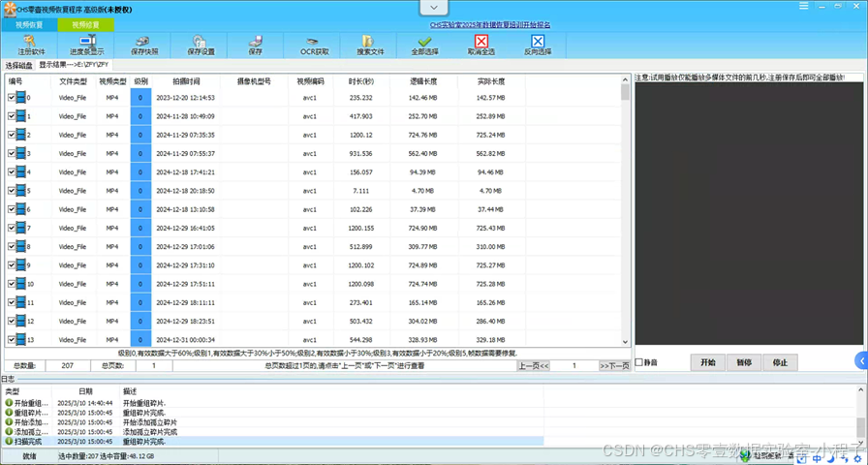Click the CHS application logo in title bar
Screen dimensions: 868x465
pos(10,10)
